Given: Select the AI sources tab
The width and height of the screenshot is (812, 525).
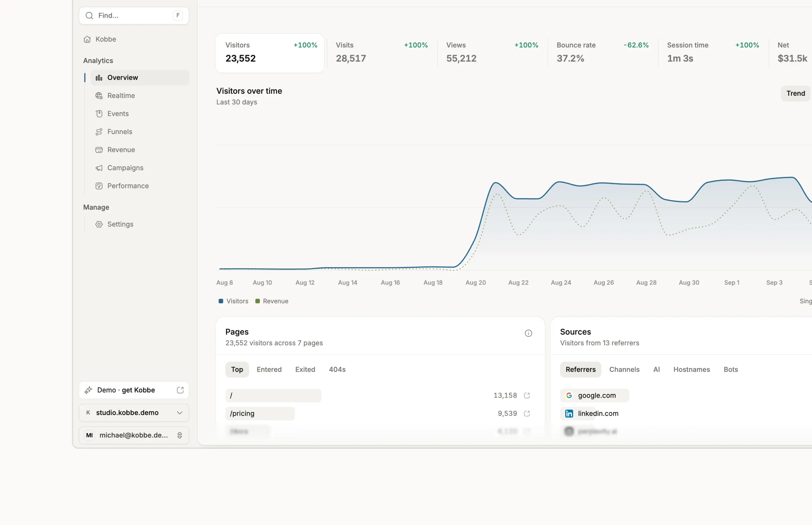Looking at the screenshot, I should (x=657, y=370).
